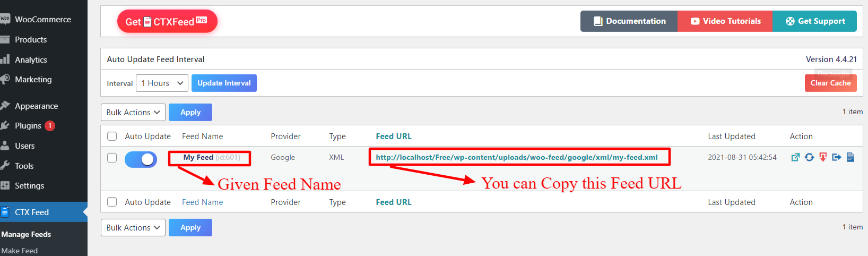Screen dimensions: 868x256
Task: Click last updated timestamp 2021-08-31 05:42:54
Action: [742, 158]
